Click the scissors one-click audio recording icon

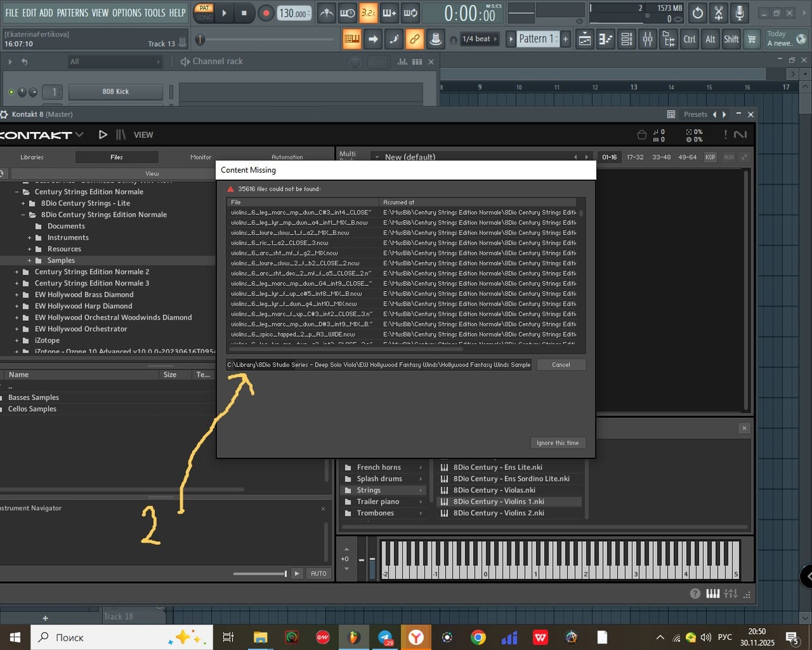(x=719, y=13)
